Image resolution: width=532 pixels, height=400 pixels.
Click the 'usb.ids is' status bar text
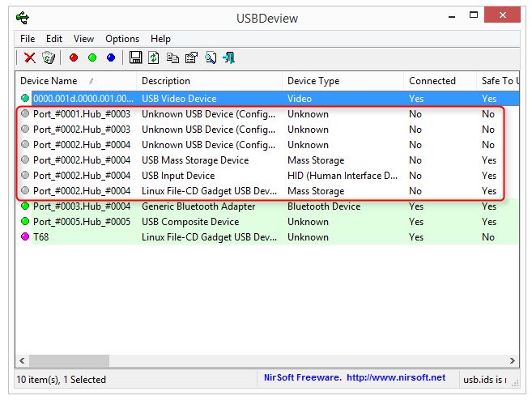coord(485,380)
